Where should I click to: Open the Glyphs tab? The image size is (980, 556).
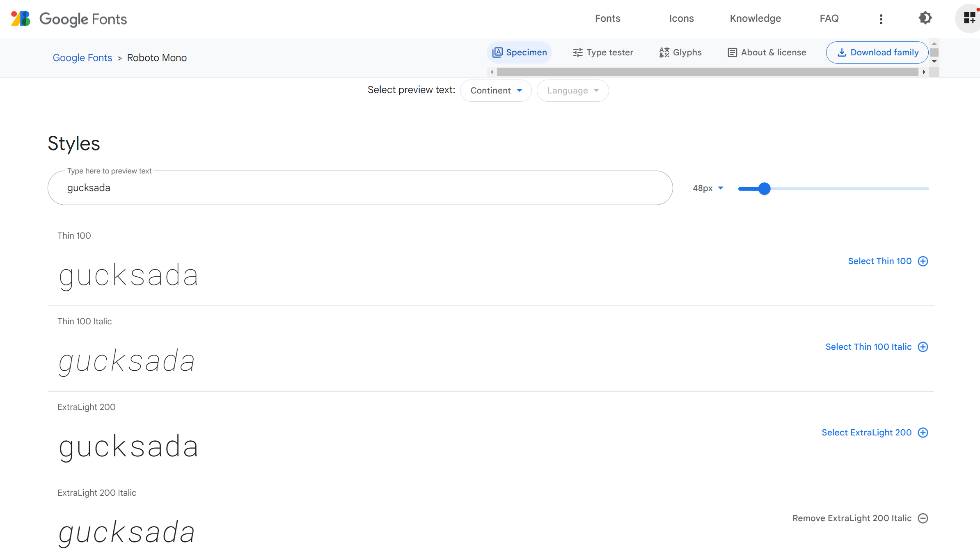coord(680,52)
